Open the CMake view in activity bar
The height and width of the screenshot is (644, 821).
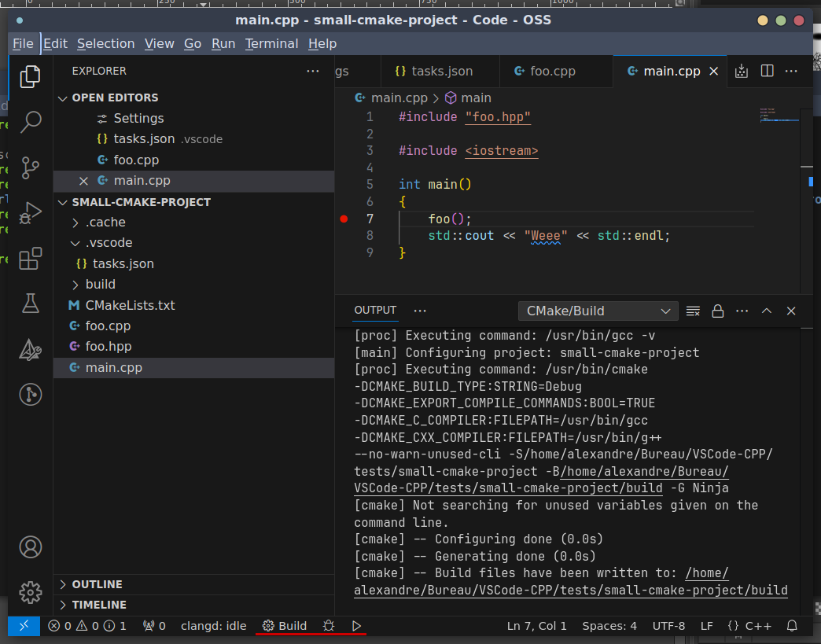[31, 349]
